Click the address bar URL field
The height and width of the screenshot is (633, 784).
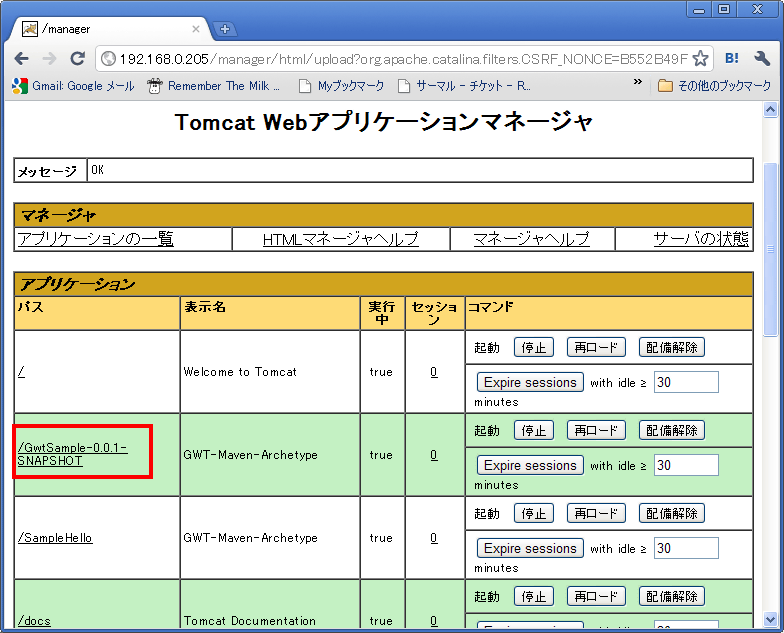coord(404,59)
